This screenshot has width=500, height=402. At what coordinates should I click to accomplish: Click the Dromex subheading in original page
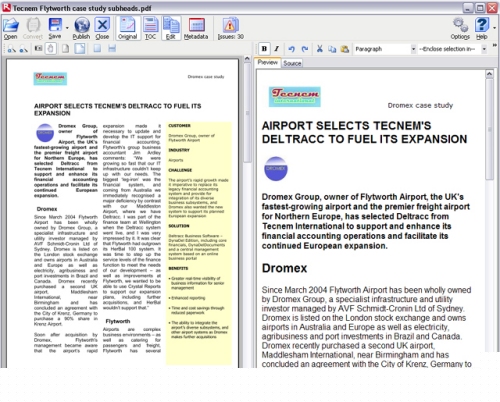tap(47, 209)
